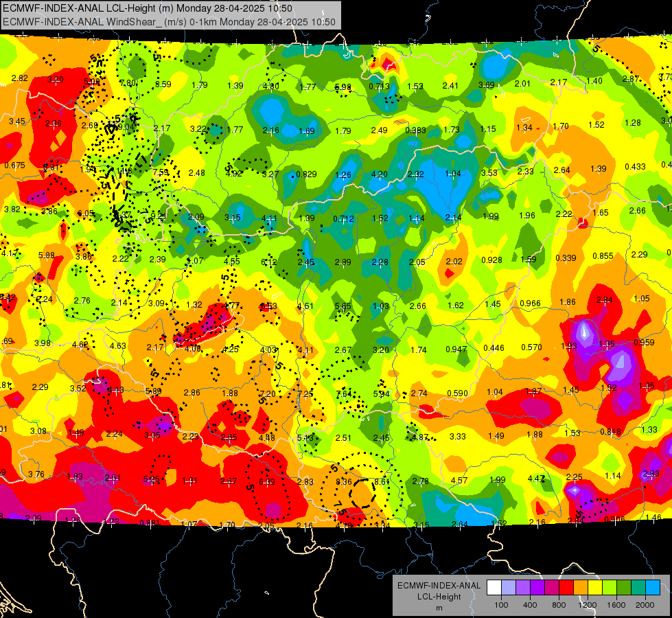Click the wind shear value '6.12'
The height and width of the screenshot is (618, 672).
tap(269, 262)
